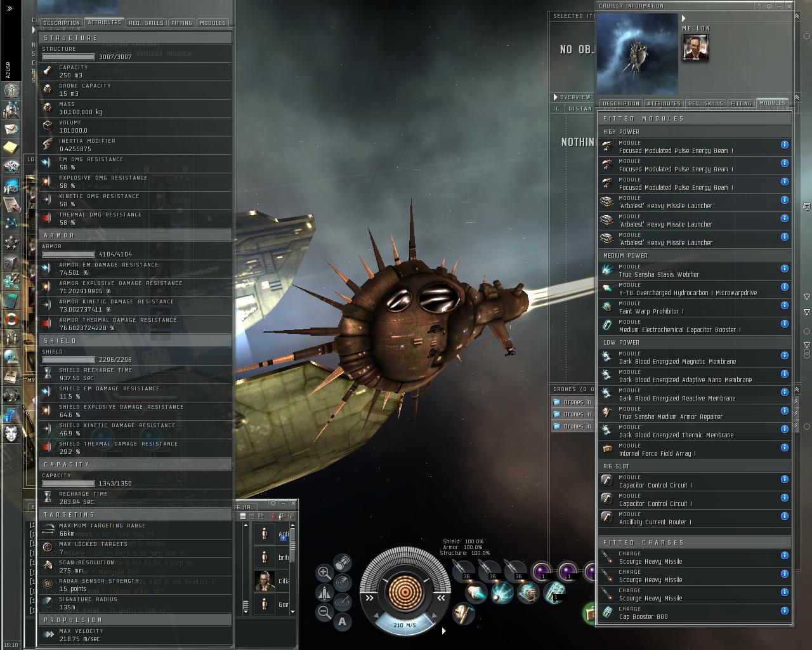Click the armor 4104/4104 hit point bar
The image size is (812, 650).
tap(69, 255)
